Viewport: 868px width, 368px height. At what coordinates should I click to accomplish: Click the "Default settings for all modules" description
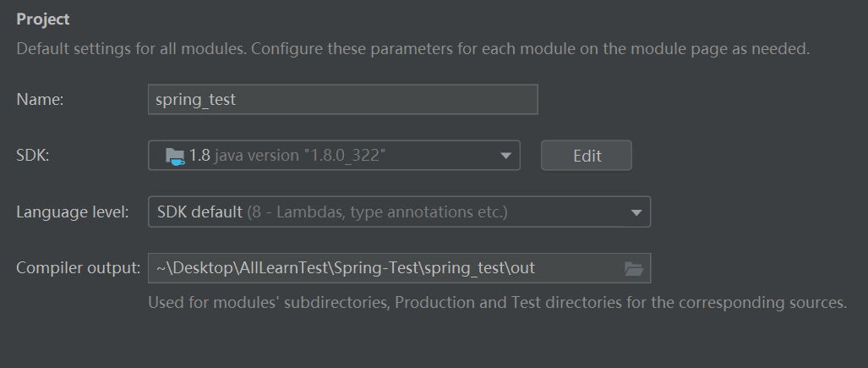pyautogui.click(x=412, y=49)
